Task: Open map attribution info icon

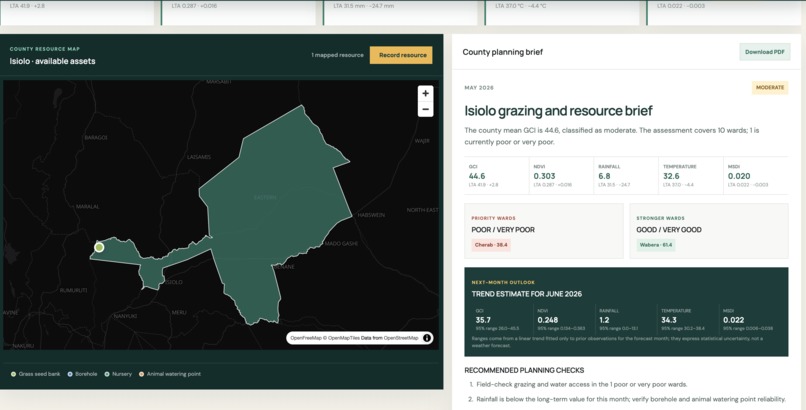Action: (427, 338)
